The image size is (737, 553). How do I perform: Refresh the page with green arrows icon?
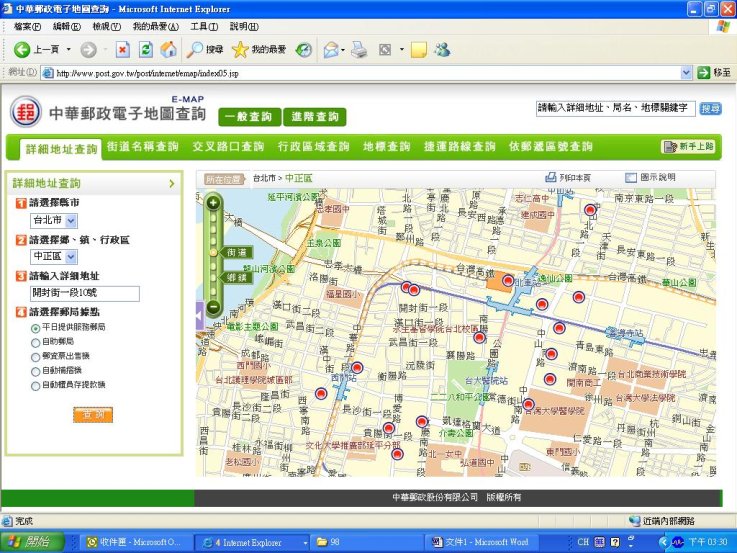[x=146, y=49]
